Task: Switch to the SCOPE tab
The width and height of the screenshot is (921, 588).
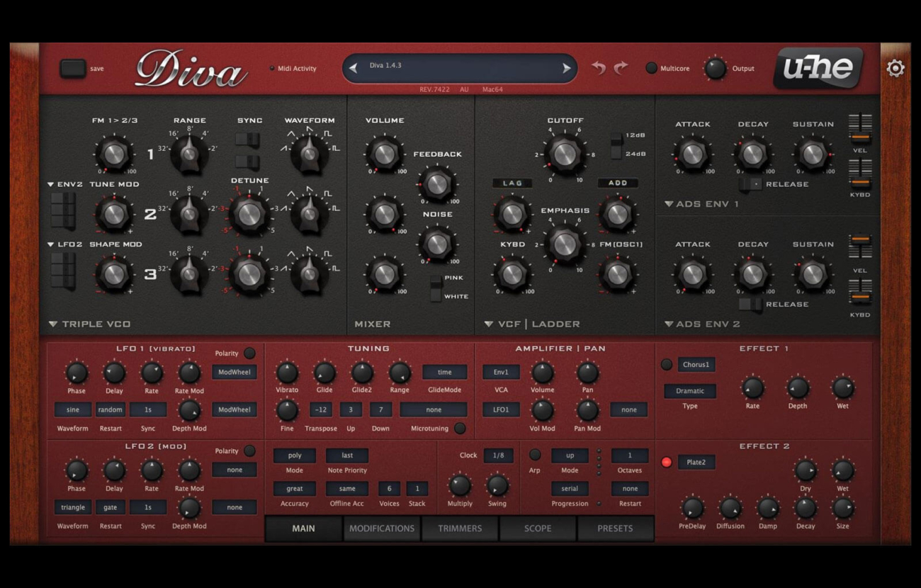Action: [x=538, y=528]
